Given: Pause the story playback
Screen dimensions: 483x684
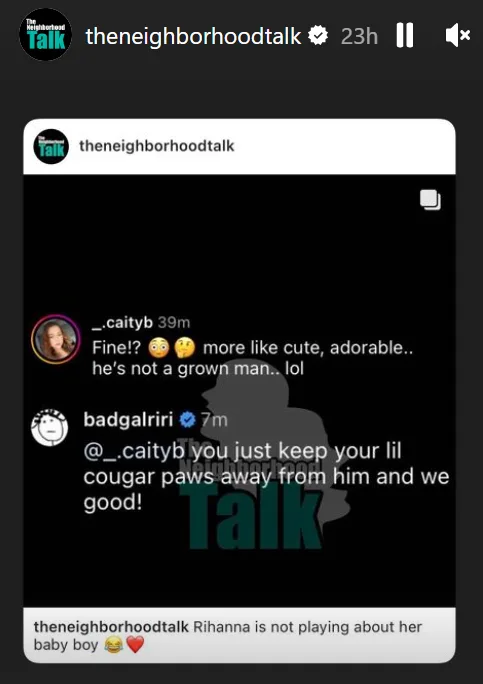Looking at the screenshot, I should click(404, 35).
